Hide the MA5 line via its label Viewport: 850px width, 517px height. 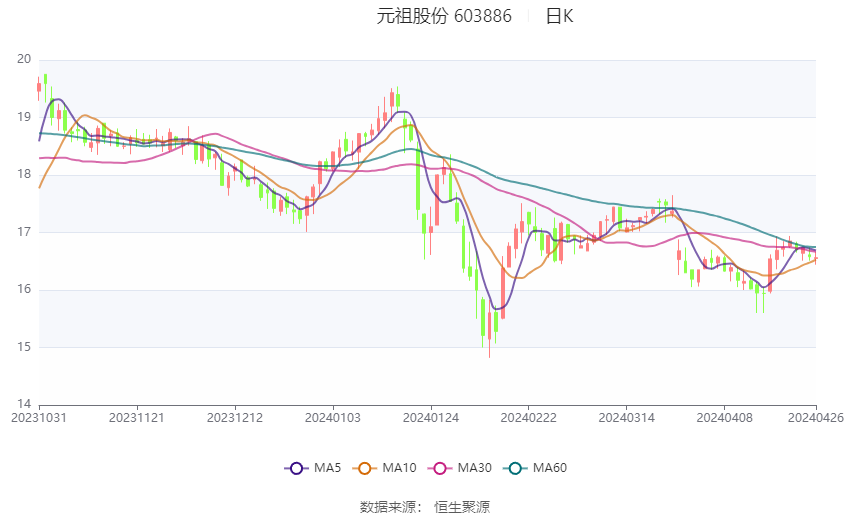point(327,468)
